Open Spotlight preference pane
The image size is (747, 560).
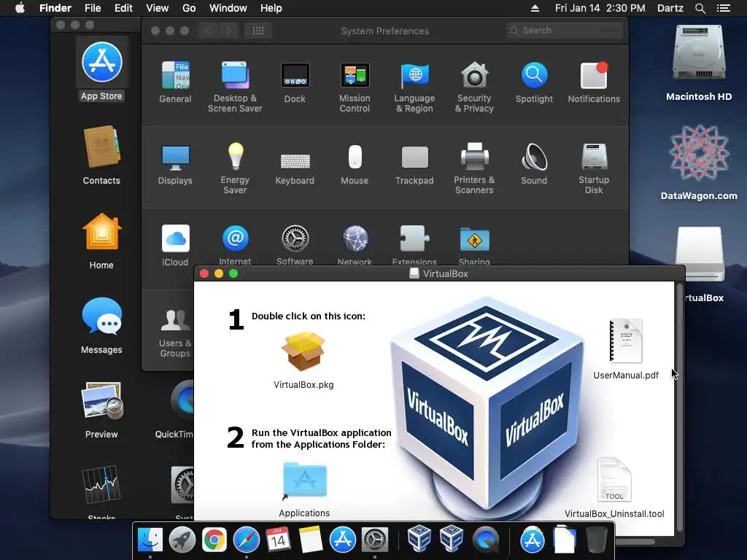[534, 82]
